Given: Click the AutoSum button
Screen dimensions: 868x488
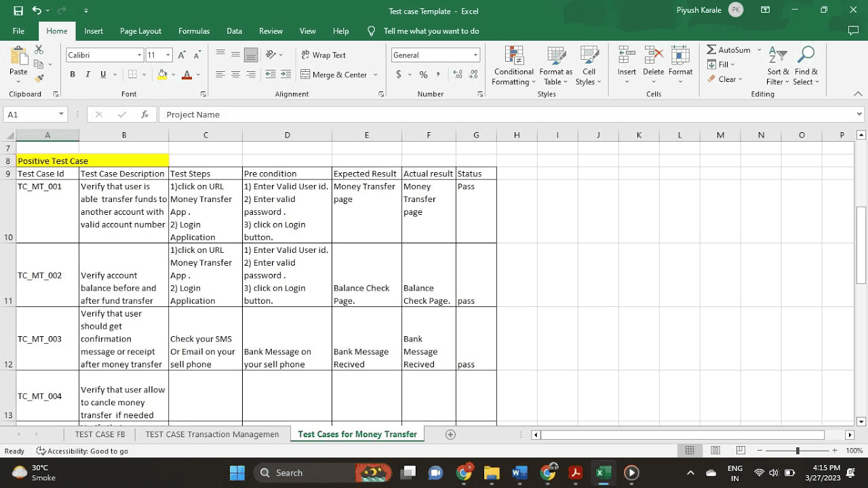Looking at the screenshot, I should (x=729, y=50).
